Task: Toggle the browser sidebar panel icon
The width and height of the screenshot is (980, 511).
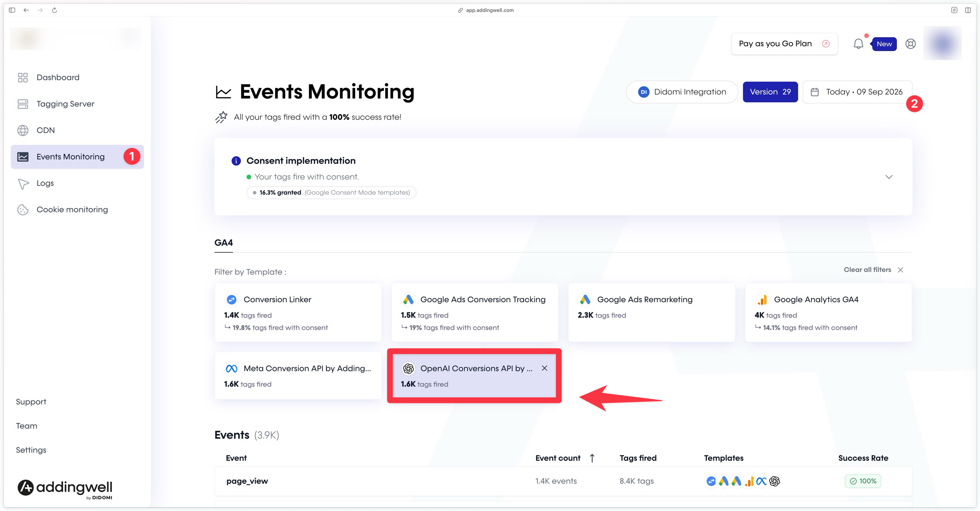Action: 12,10
